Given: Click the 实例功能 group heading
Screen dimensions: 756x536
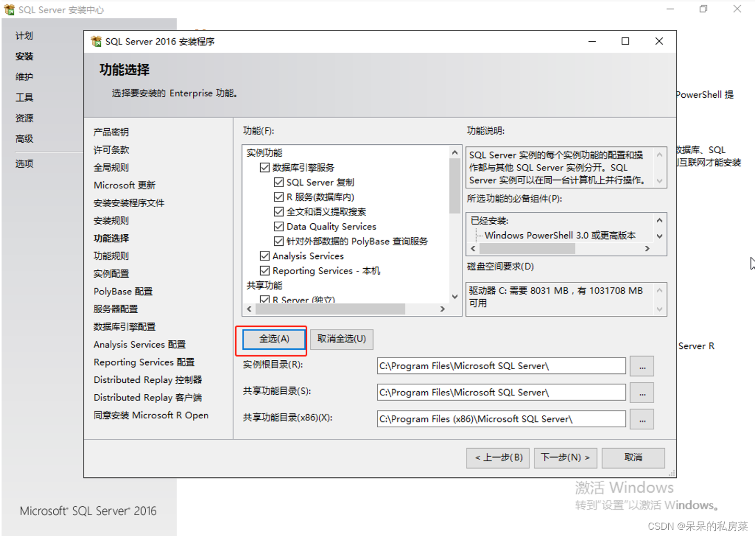Looking at the screenshot, I should tap(264, 153).
